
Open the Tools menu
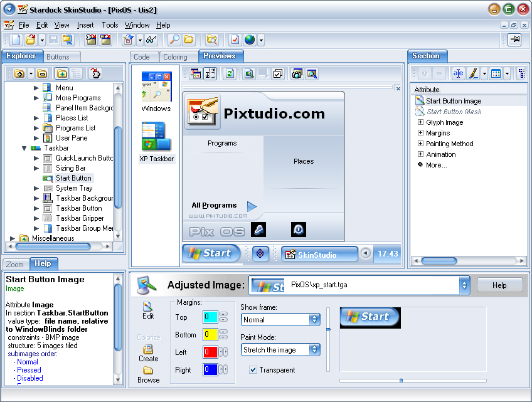(110, 25)
